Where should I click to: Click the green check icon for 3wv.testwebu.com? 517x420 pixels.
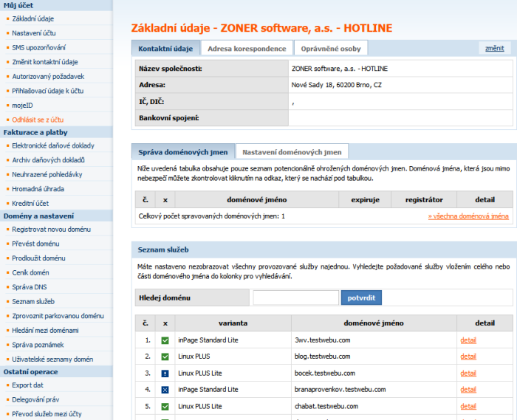point(165,340)
